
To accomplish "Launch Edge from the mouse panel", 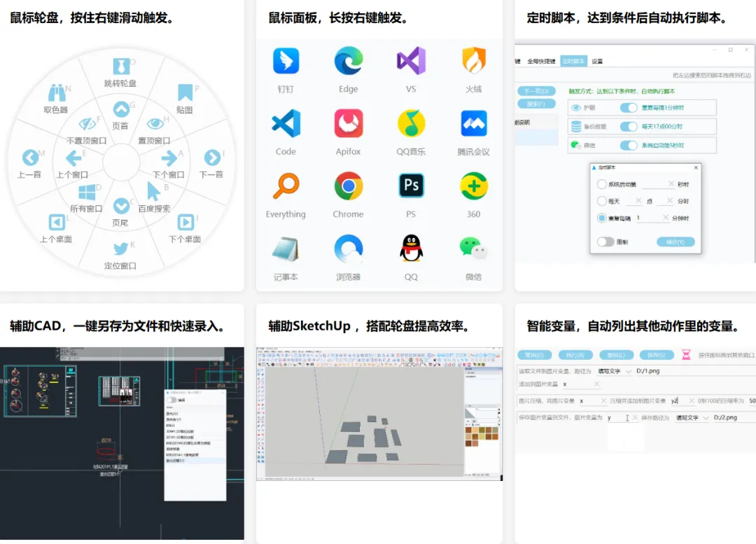I will coord(349,61).
